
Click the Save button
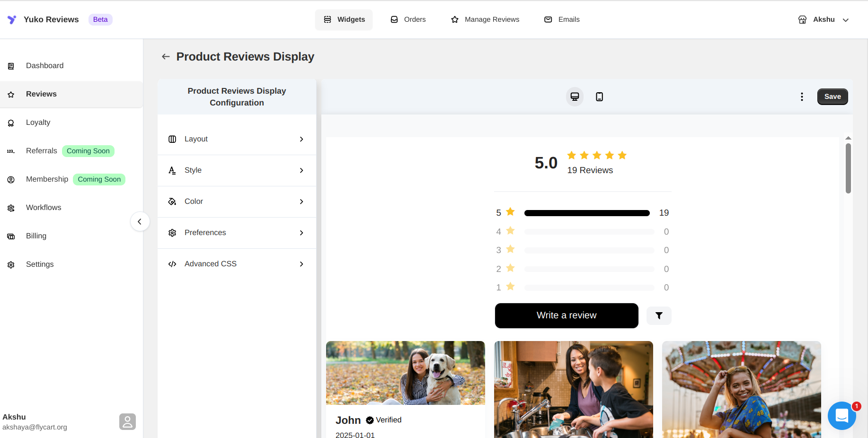tap(833, 96)
